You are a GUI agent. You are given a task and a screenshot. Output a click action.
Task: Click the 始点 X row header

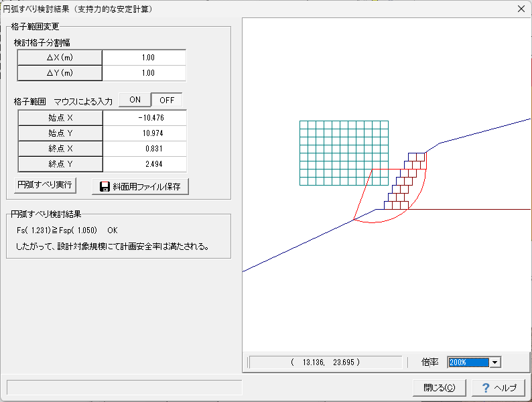point(60,118)
